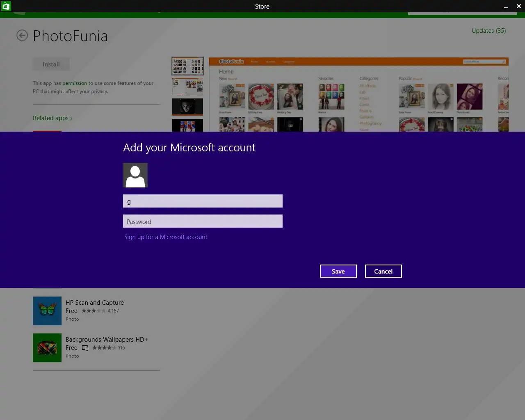Open Backgrounds Wallpapers HD+ app icon

point(47,348)
